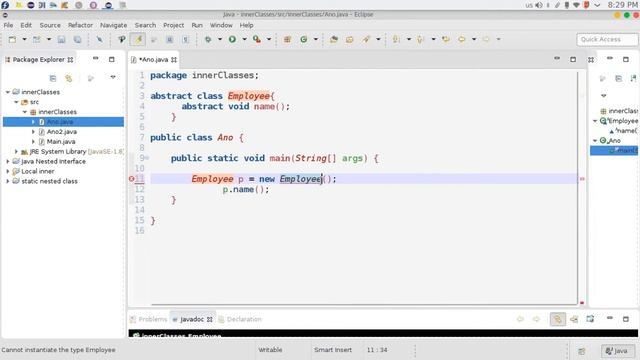Switch to the Problems tab
640x360 pixels.
click(149, 319)
